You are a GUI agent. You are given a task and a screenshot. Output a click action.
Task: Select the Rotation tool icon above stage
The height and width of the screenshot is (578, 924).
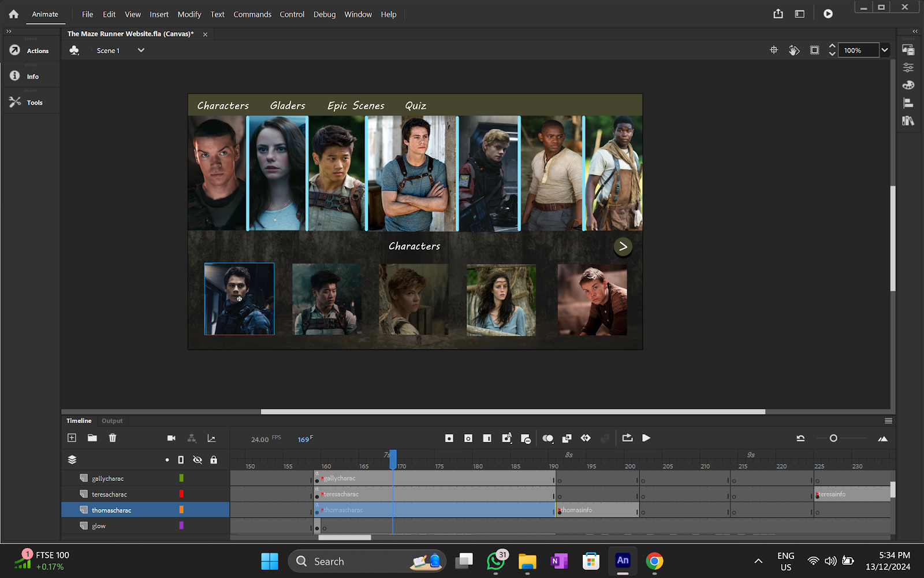pyautogui.click(x=794, y=50)
